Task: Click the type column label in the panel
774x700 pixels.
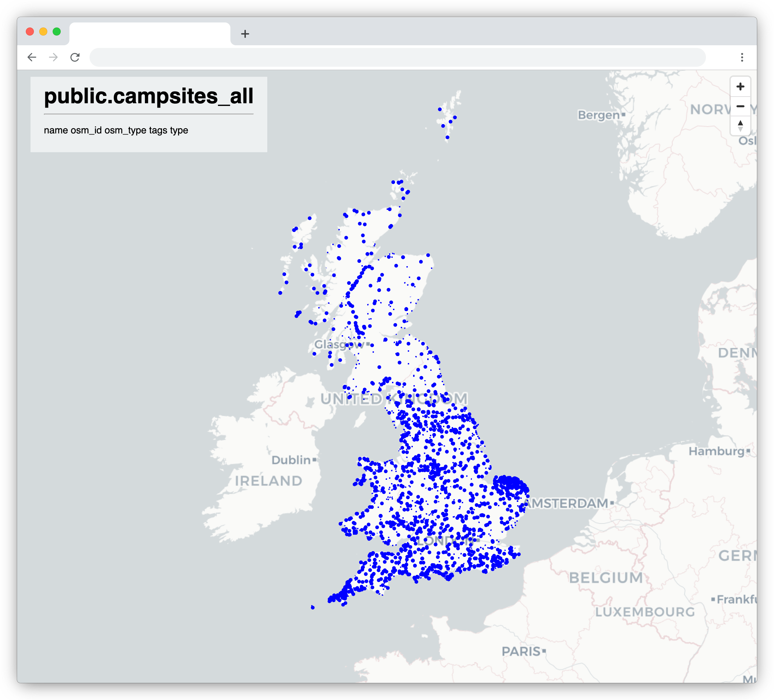Action: (179, 130)
